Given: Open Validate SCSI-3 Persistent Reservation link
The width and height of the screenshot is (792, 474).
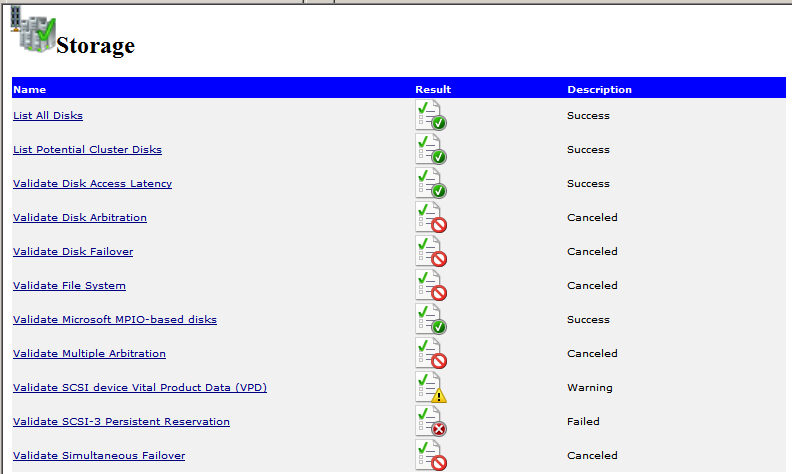Looking at the screenshot, I should point(121,421).
